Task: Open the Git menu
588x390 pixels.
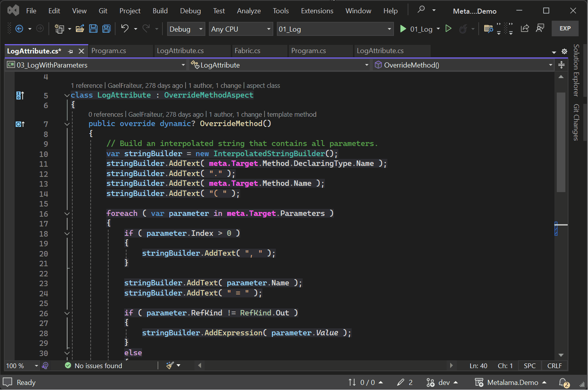Action: (103, 11)
